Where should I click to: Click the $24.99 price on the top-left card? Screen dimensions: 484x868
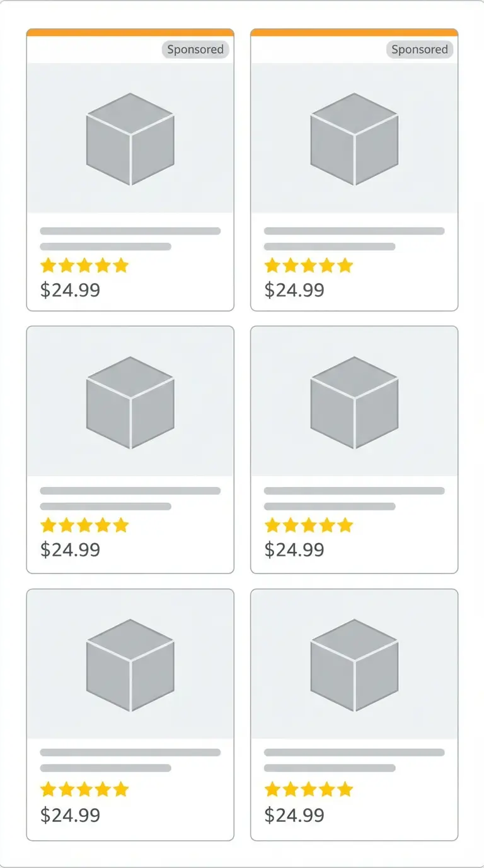pyautogui.click(x=69, y=290)
